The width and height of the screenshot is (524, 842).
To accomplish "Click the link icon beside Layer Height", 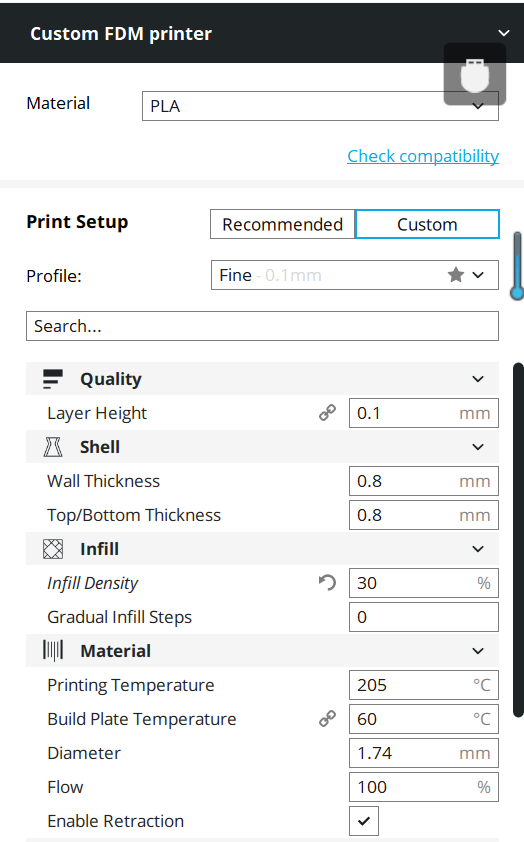I will point(328,413).
